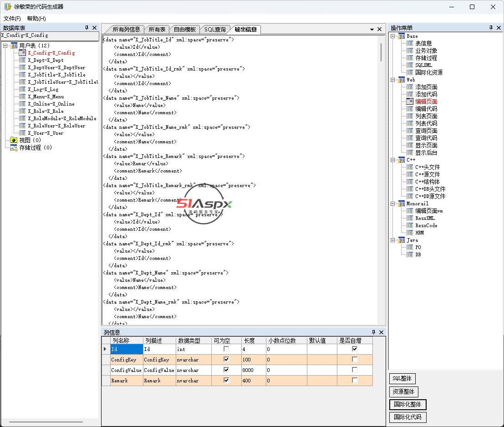Click the 存储过程 (0) node icon
The width and height of the screenshot is (504, 427).
tap(14, 147)
